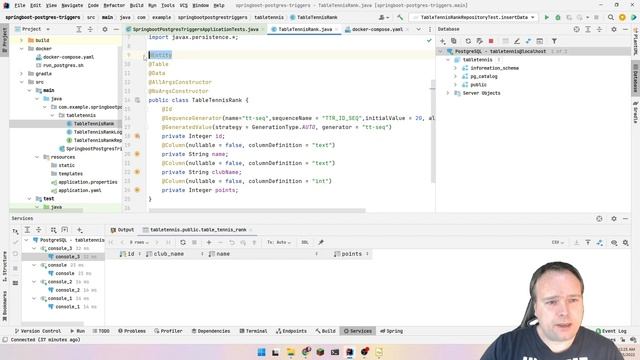This screenshot has width=640, height=360.
Task: Start debugging with the green bug icon
Action: [558, 18]
